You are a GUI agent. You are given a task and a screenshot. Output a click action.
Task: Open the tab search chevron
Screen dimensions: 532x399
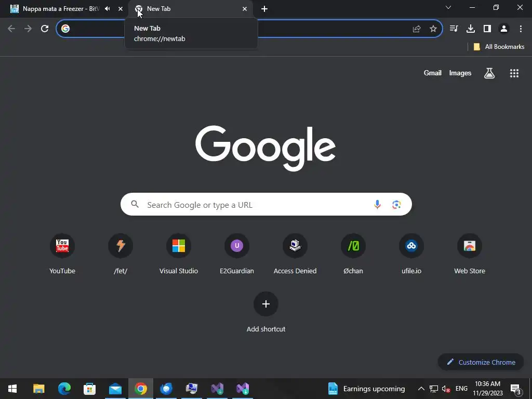click(448, 7)
